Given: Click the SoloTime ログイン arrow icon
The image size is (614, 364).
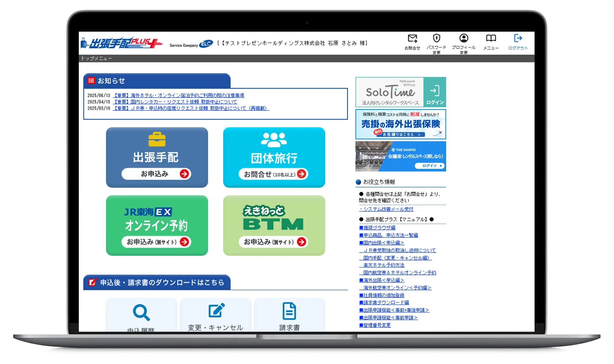Looking at the screenshot, I should tap(435, 91).
